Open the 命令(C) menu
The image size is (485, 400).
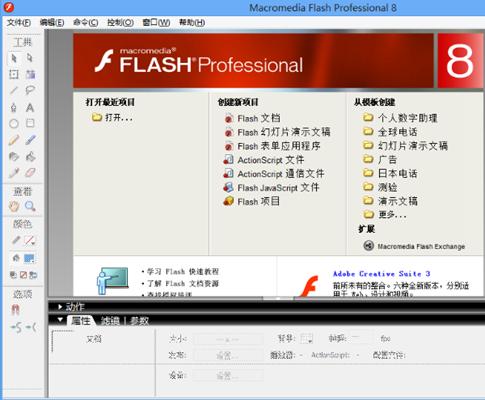tap(86, 23)
